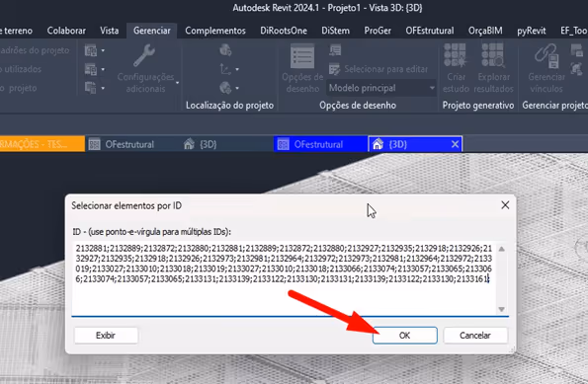This screenshot has width=588, height=384.
Task: Click the bottom globe position icon in Localização do projeto
Action: [225, 88]
